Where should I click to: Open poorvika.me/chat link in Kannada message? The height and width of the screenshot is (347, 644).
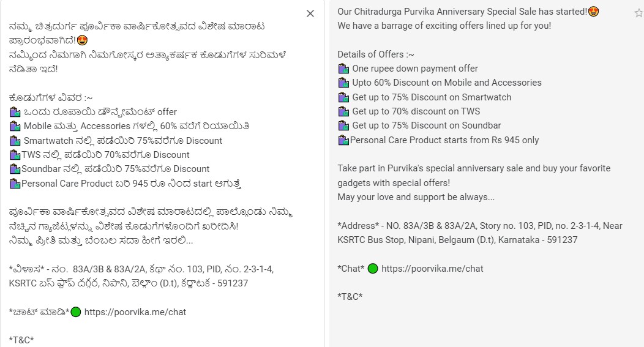coord(135,312)
